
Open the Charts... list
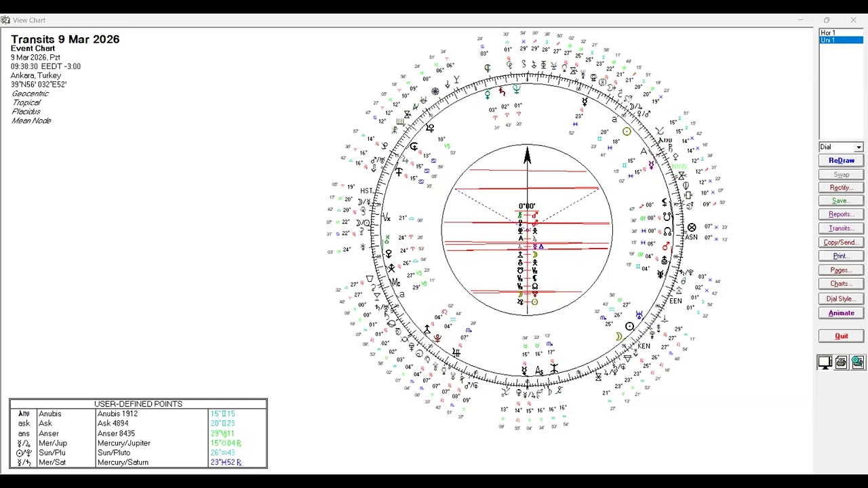coord(841,284)
